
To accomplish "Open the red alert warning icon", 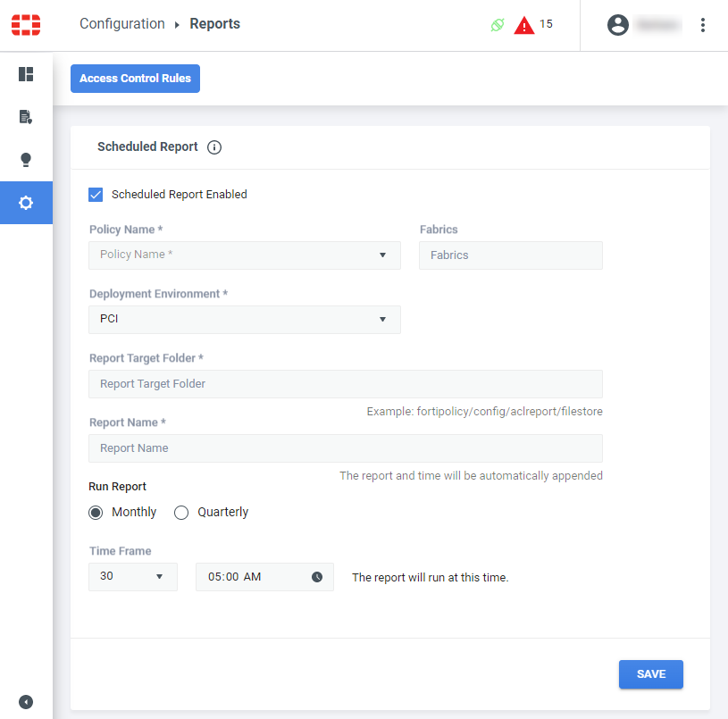I will click(524, 25).
